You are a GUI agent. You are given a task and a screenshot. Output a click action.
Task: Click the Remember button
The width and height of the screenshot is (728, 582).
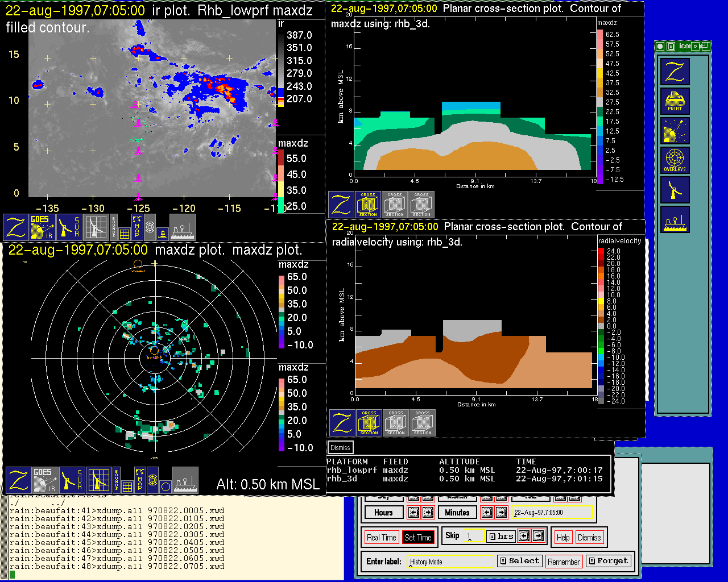point(564,562)
